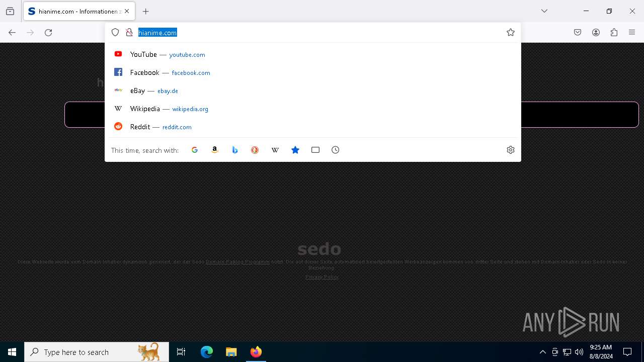The height and width of the screenshot is (362, 644).
Task: Open the clock showing 9:25 AM
Action: point(601,352)
